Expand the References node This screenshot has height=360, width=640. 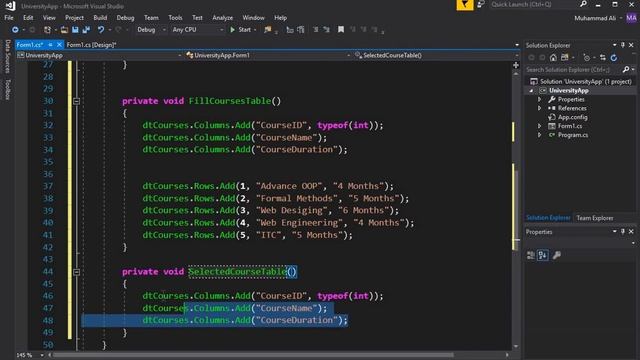(540, 108)
